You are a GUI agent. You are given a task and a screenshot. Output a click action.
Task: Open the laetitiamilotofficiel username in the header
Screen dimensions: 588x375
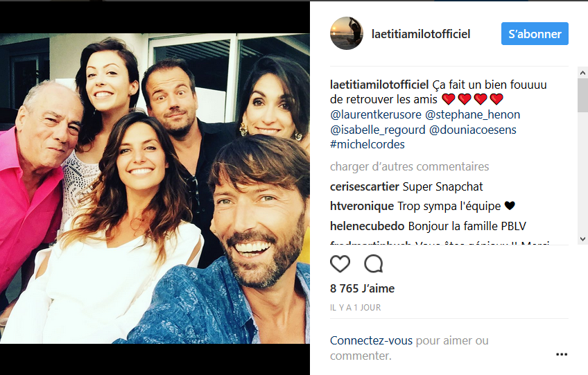421,34
